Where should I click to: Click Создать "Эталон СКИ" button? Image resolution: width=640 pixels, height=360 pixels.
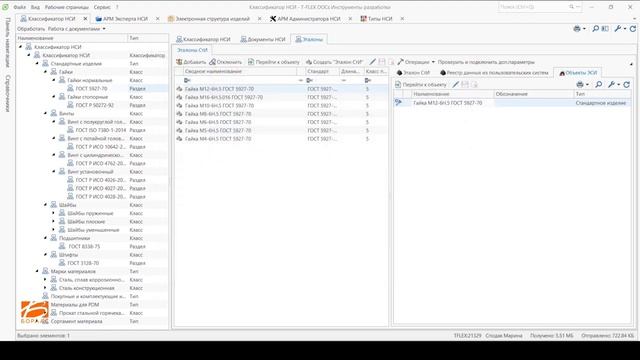pyautogui.click(x=335, y=62)
